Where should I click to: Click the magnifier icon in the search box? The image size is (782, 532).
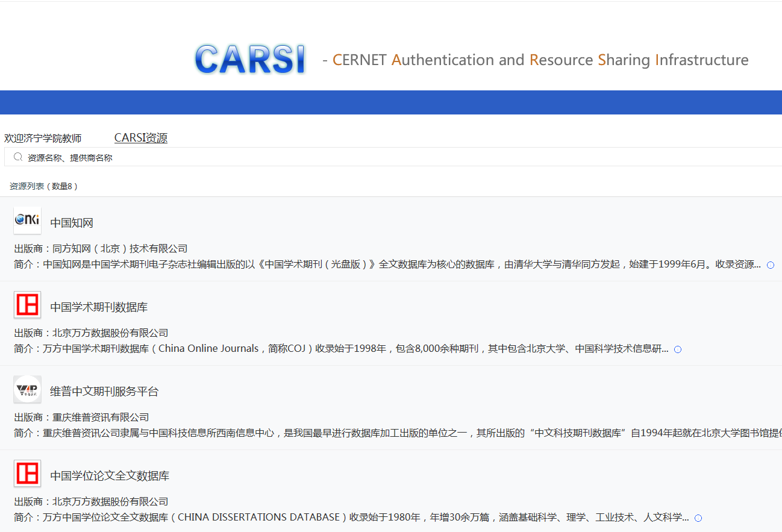(x=18, y=157)
